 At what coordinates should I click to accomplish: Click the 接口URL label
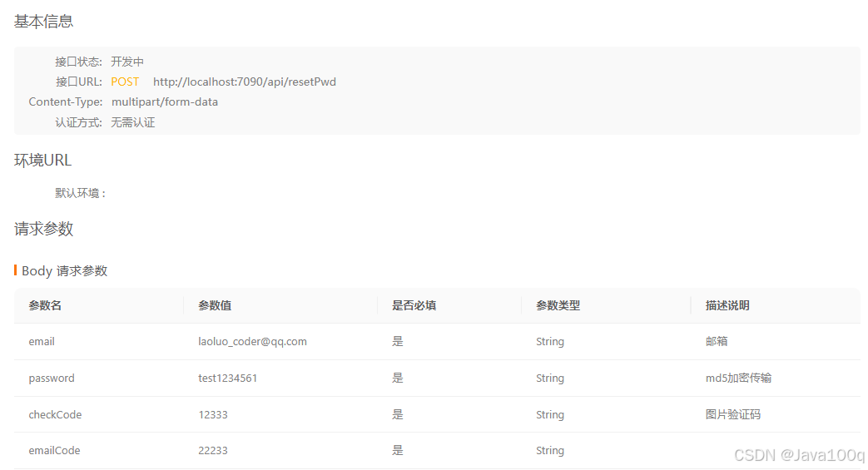(x=78, y=82)
